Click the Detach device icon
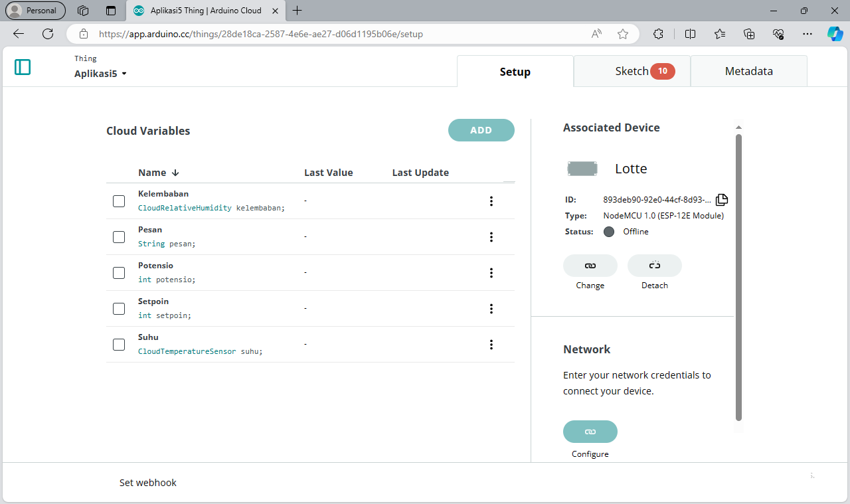Screen dimensions: 850x504 [x=655, y=266]
